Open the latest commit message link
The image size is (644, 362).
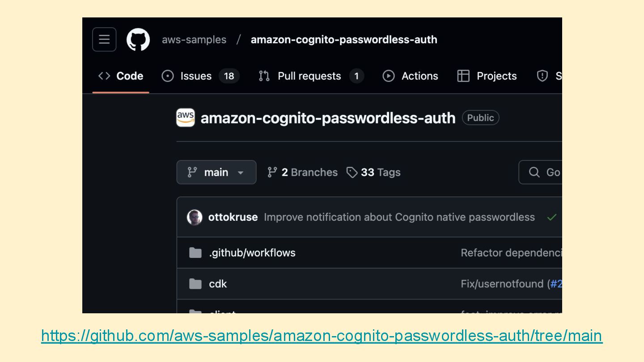[399, 217]
